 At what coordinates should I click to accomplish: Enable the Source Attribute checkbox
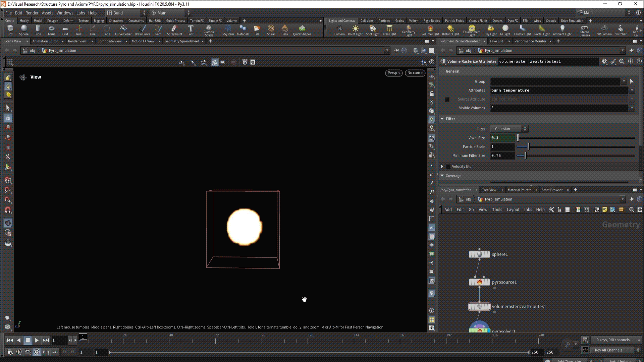tap(447, 99)
